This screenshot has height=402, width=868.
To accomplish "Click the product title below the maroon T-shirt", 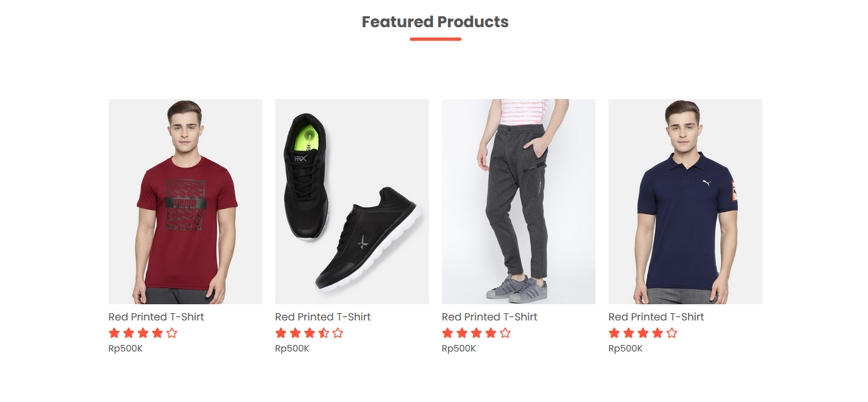I will (x=156, y=317).
